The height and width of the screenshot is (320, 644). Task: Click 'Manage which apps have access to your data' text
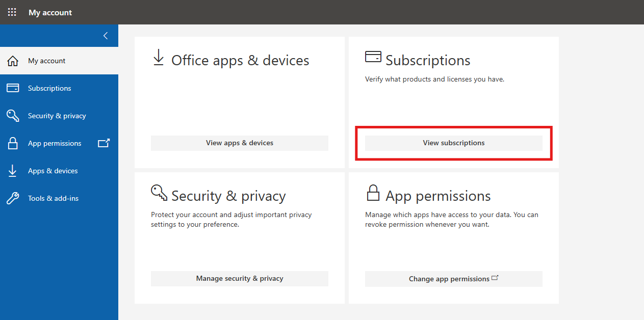[438, 215]
